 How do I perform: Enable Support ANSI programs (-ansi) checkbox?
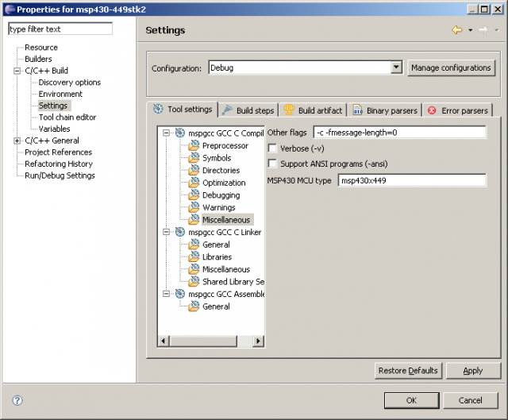coord(272,164)
